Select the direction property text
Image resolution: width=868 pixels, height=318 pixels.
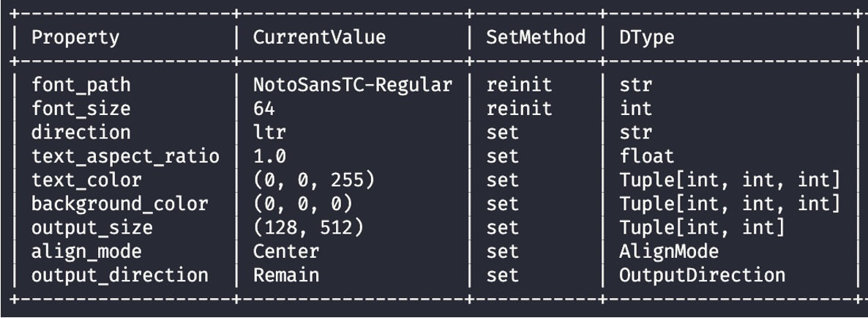point(81,133)
